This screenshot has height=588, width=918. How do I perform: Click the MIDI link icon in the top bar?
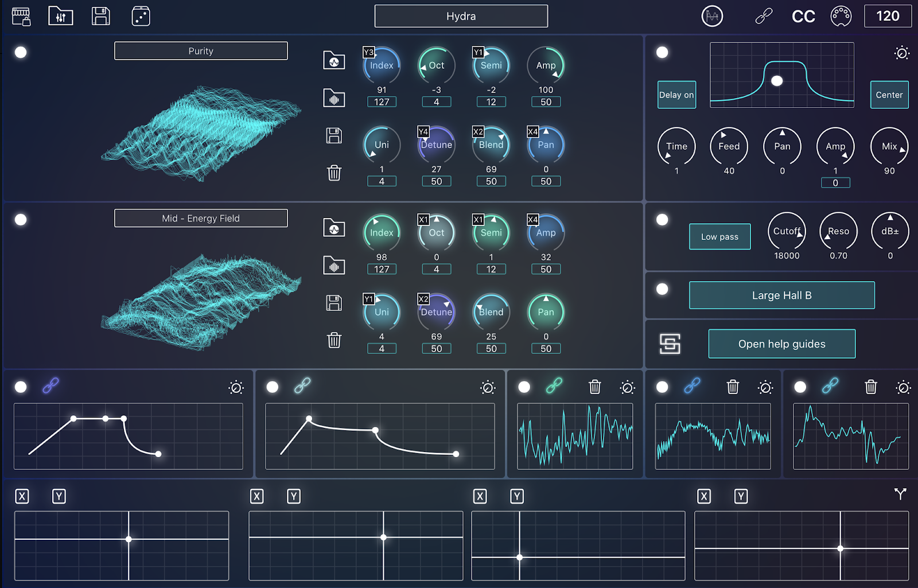[764, 16]
